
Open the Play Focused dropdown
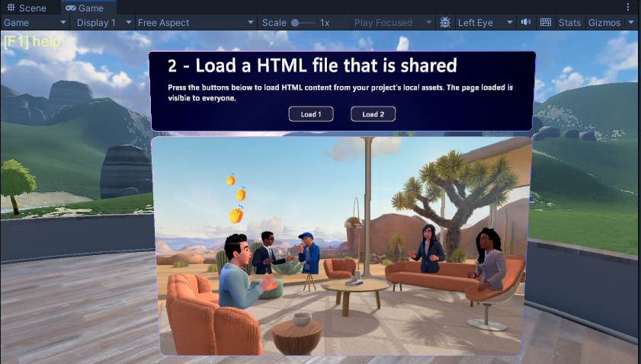coord(393,23)
